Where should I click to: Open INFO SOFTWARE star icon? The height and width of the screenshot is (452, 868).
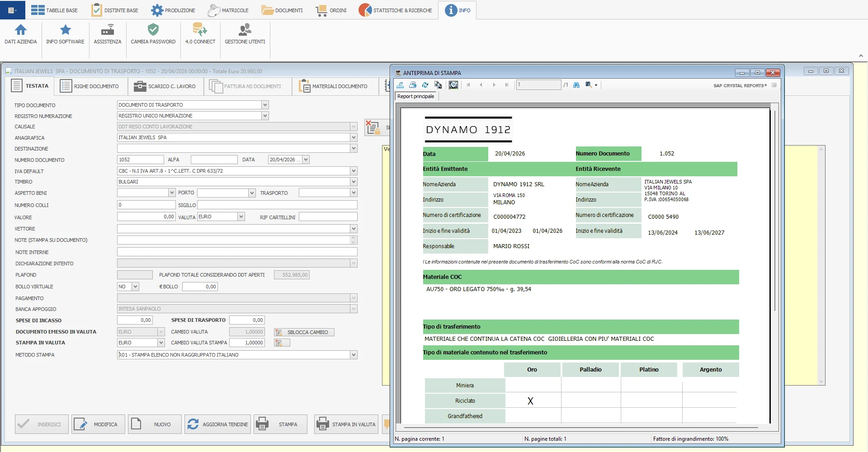(65, 34)
